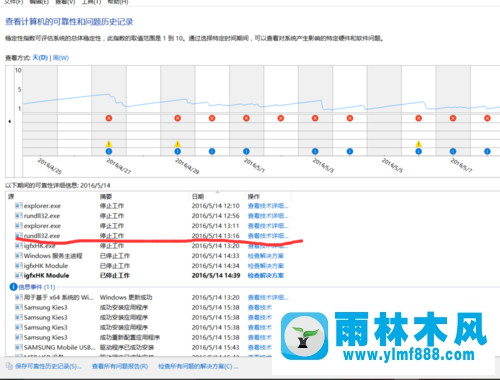Select the 2016/5/5 column in the chart

click(384, 111)
